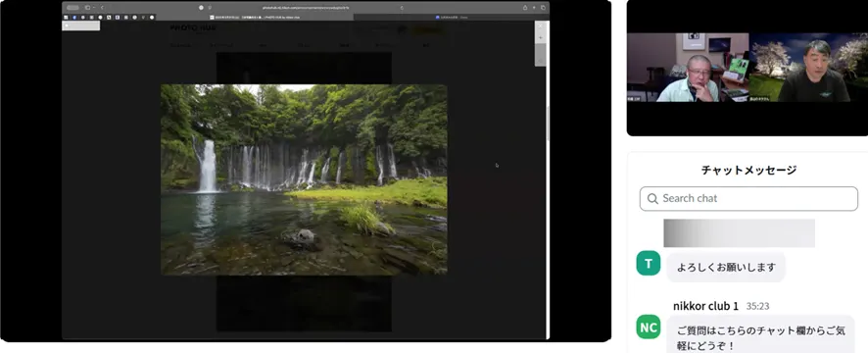This screenshot has width=868, height=353.
Task: Click the chat timestamp "35:23"
Action: 757,307
